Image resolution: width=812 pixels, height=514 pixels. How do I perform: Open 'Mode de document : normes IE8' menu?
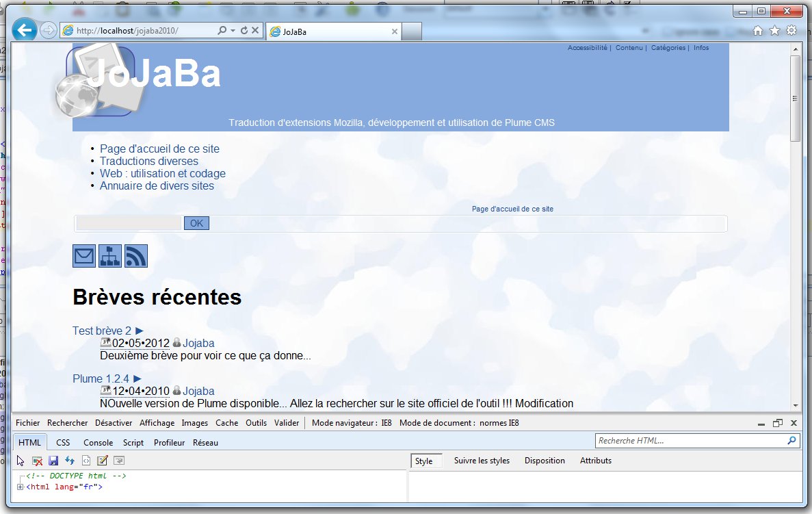(x=459, y=423)
